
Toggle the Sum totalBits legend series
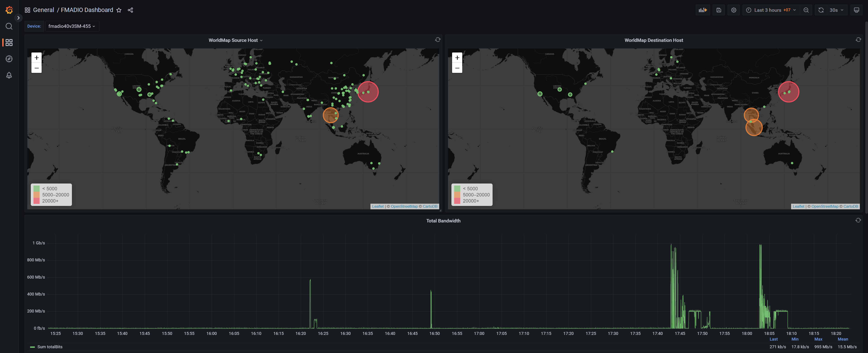pyautogui.click(x=46, y=347)
